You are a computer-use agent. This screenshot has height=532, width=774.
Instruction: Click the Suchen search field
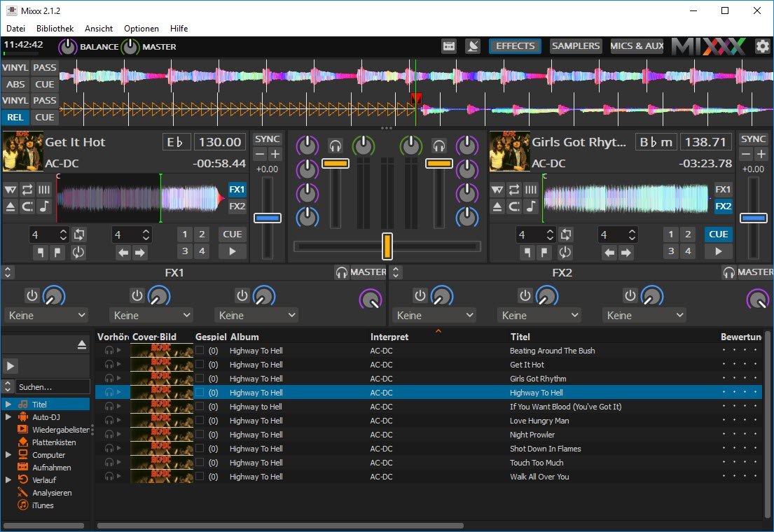[x=53, y=386]
